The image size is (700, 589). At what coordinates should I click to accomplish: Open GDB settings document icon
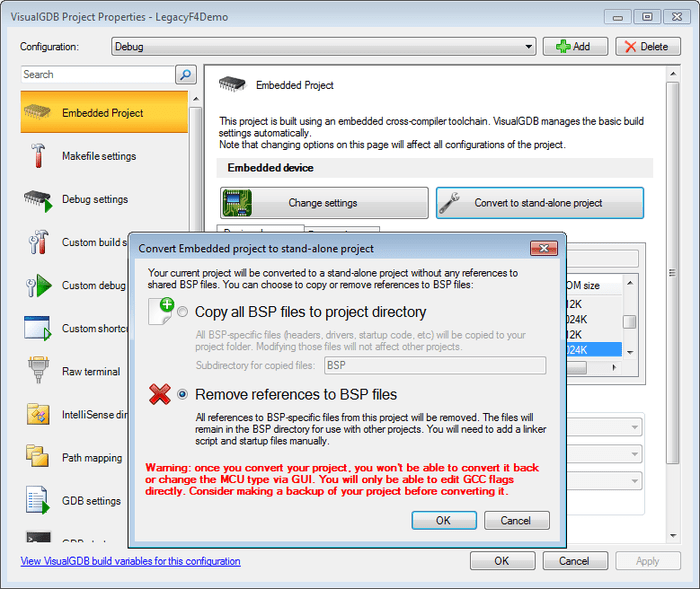[38, 500]
